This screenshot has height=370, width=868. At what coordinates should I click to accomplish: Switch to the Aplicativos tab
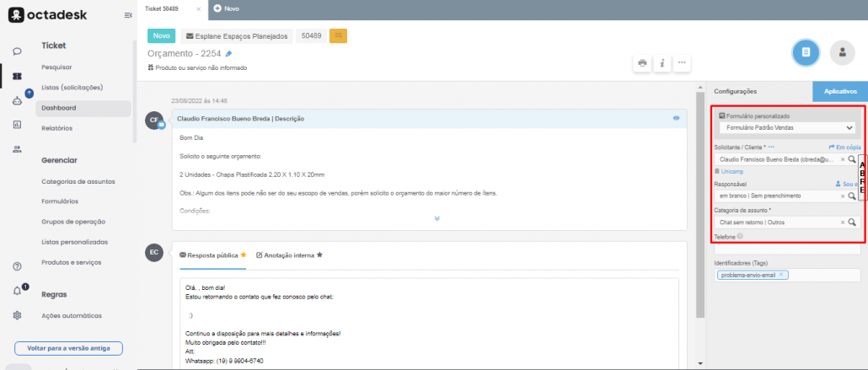(x=839, y=91)
